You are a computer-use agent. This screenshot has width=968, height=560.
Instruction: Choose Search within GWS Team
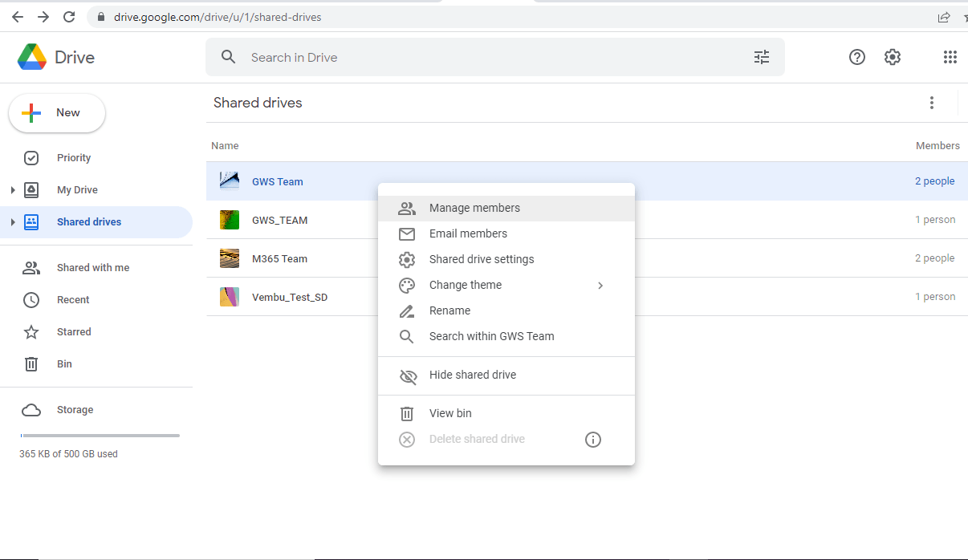click(x=506, y=337)
